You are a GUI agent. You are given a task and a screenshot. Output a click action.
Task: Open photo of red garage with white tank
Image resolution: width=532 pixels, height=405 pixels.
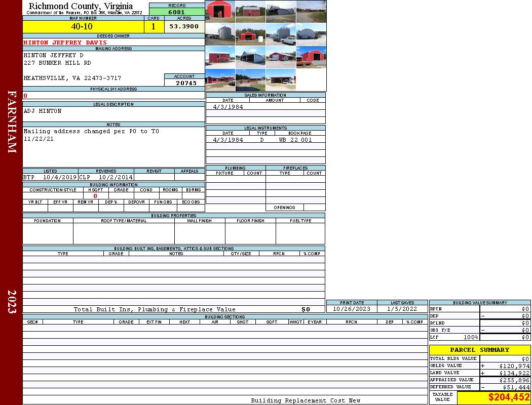pos(250,34)
